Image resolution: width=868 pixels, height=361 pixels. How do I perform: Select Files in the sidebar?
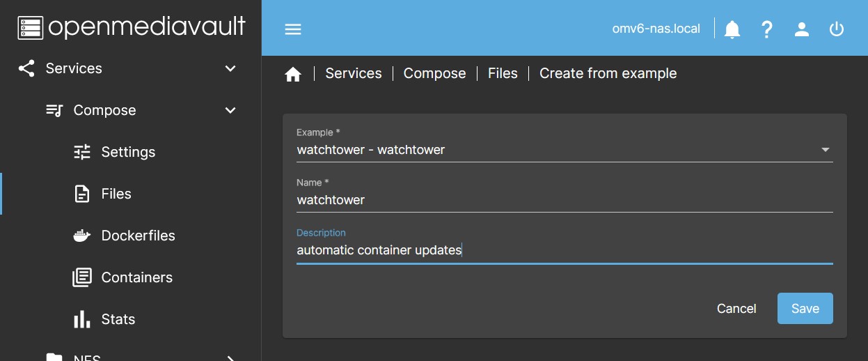(x=116, y=194)
